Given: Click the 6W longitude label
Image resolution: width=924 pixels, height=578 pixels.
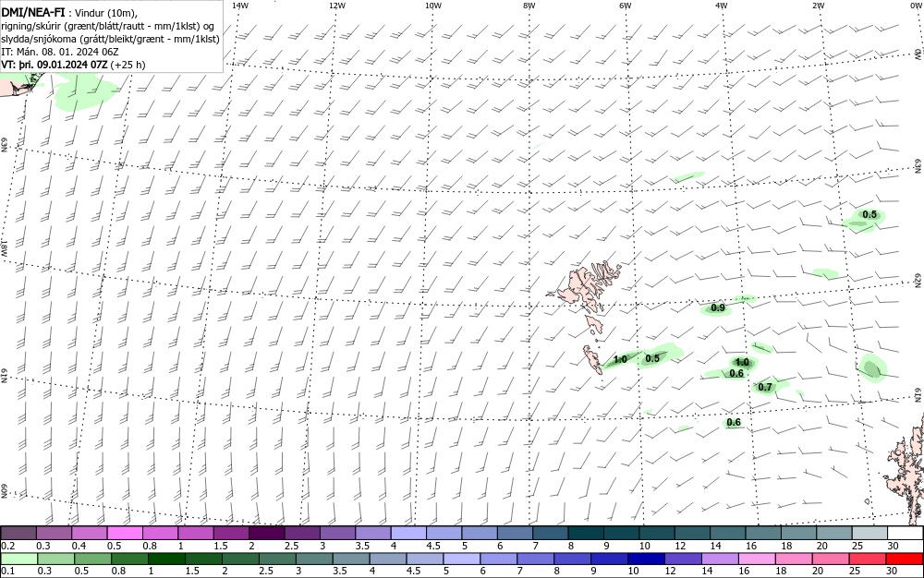Looking at the screenshot, I should pyautogui.click(x=626, y=6).
